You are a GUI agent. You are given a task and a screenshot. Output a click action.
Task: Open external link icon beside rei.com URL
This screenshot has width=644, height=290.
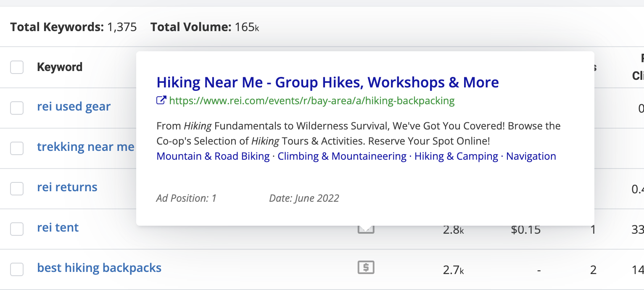[x=161, y=100]
